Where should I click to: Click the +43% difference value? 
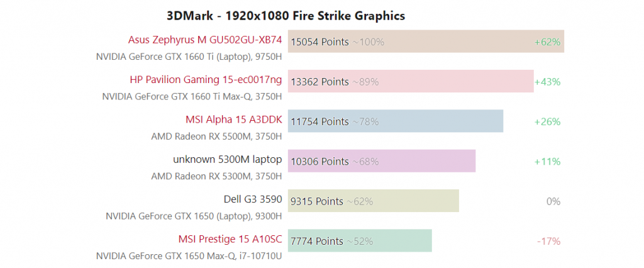547,82
